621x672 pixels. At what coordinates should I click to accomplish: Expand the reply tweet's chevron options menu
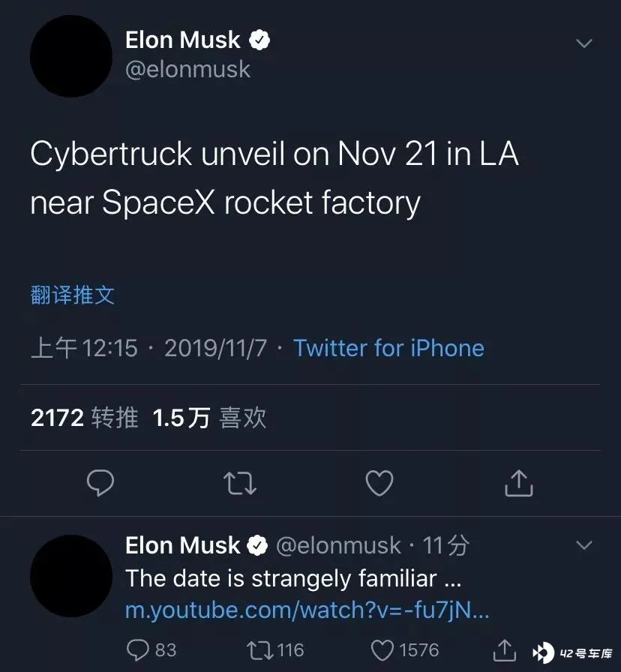coord(584,545)
